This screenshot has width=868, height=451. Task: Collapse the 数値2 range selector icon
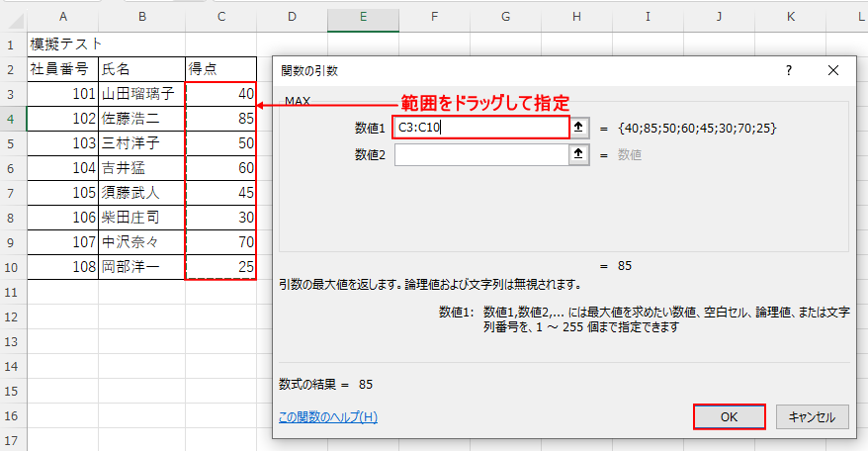coord(578,154)
